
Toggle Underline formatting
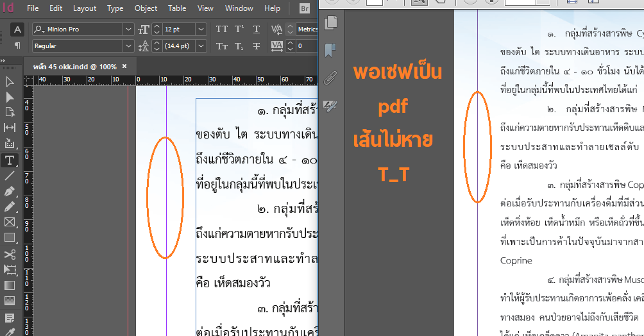[257, 29]
